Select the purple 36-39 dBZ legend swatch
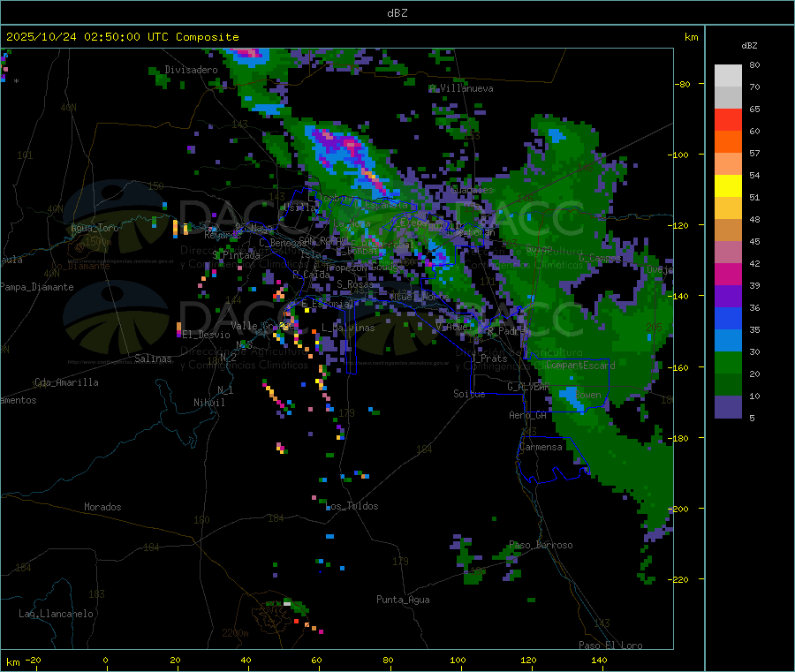Viewport: 795px width, 672px height. coord(728,297)
